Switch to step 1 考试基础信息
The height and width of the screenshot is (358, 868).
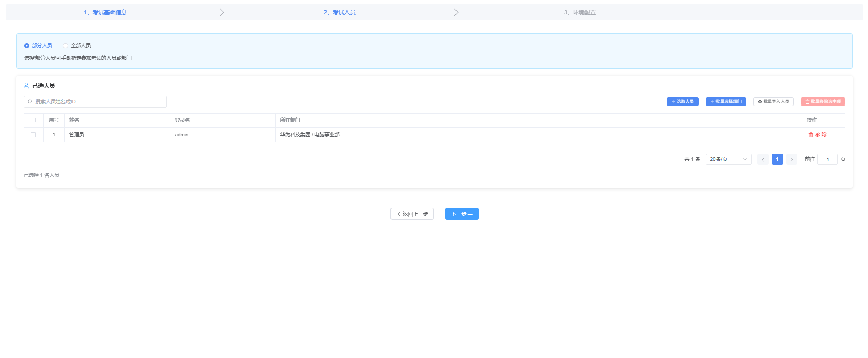105,12
